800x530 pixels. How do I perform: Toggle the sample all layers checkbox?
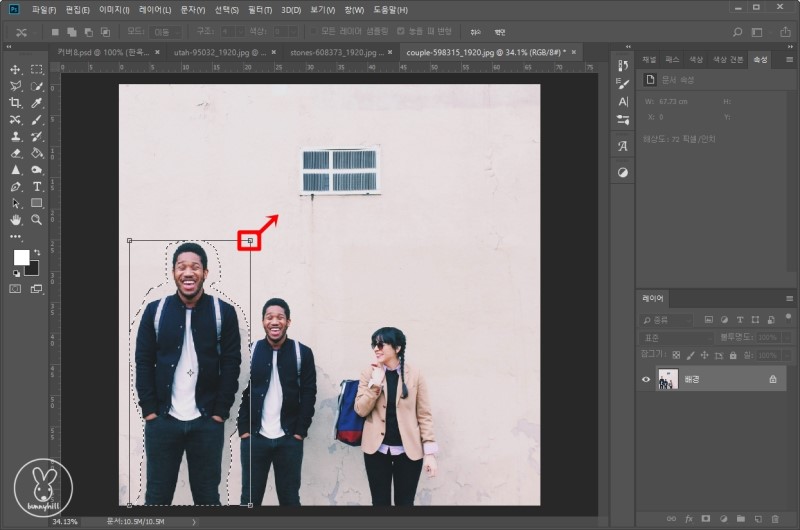[x=316, y=31]
